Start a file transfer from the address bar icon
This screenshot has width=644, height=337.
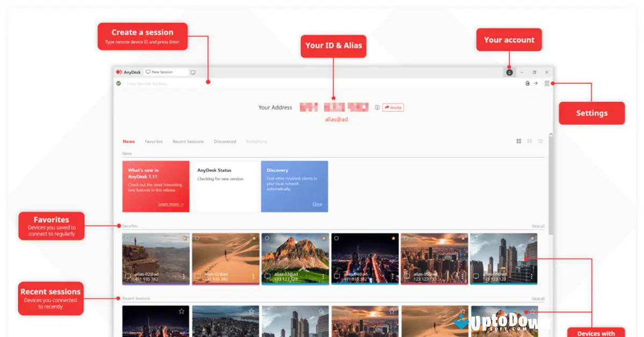(x=528, y=84)
